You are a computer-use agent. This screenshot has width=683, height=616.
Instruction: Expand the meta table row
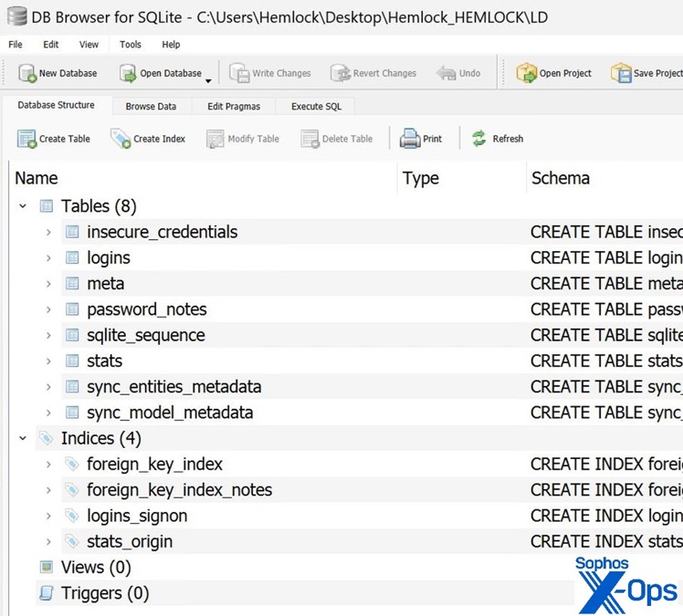48,284
